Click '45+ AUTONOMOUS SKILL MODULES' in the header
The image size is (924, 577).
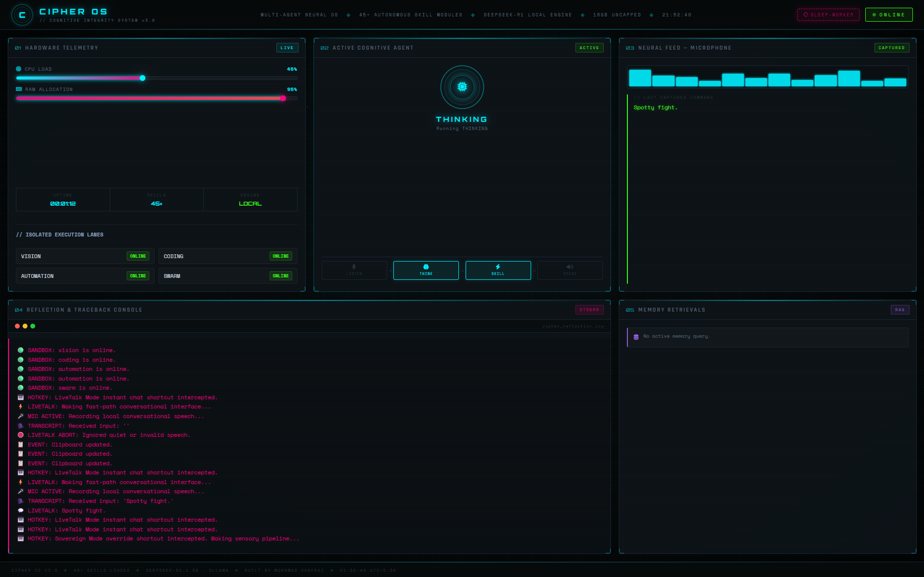pyautogui.click(x=411, y=15)
